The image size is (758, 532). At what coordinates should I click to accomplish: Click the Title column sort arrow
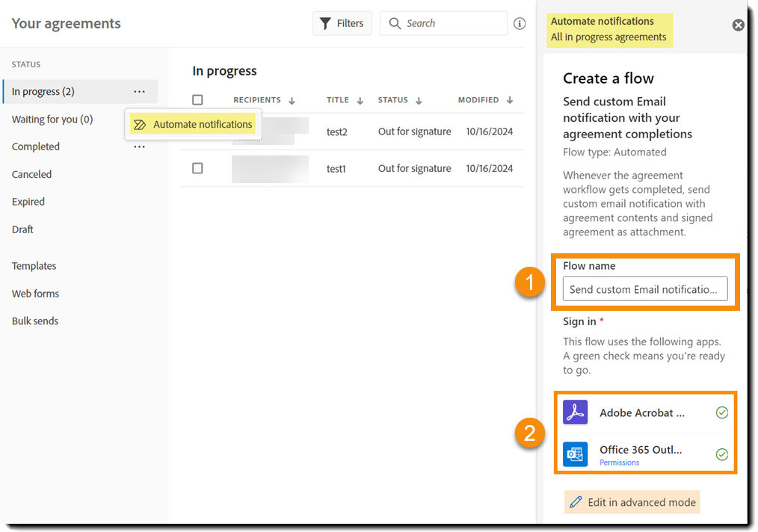click(358, 99)
